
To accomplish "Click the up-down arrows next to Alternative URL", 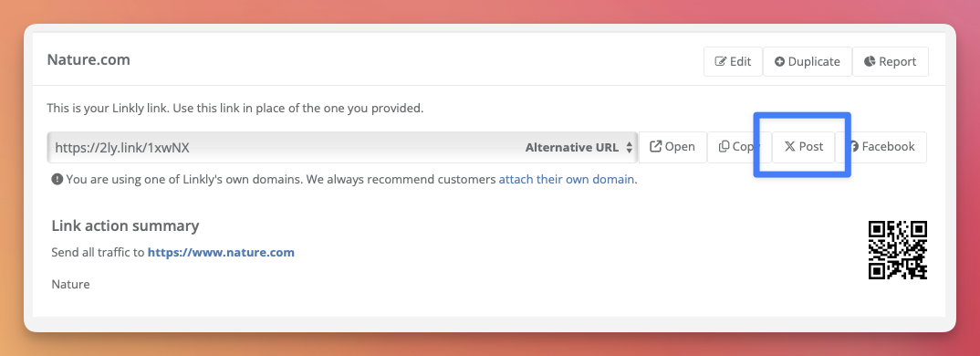I will coord(630,148).
